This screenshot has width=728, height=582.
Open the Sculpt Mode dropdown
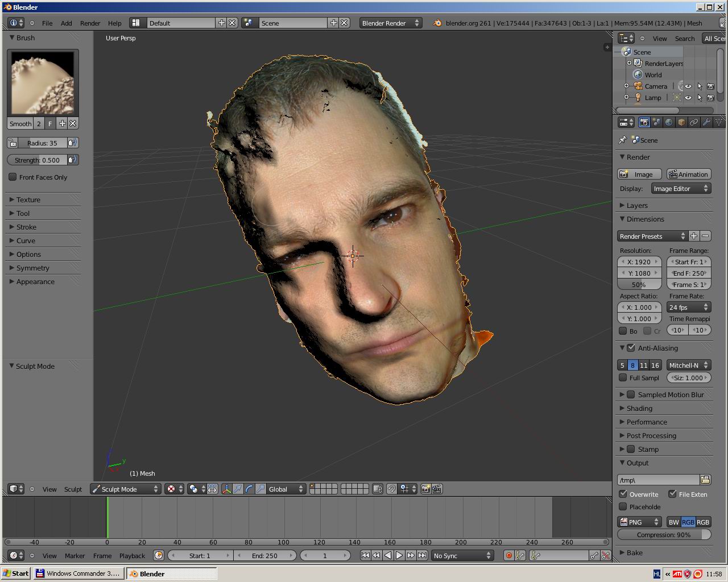(x=125, y=489)
